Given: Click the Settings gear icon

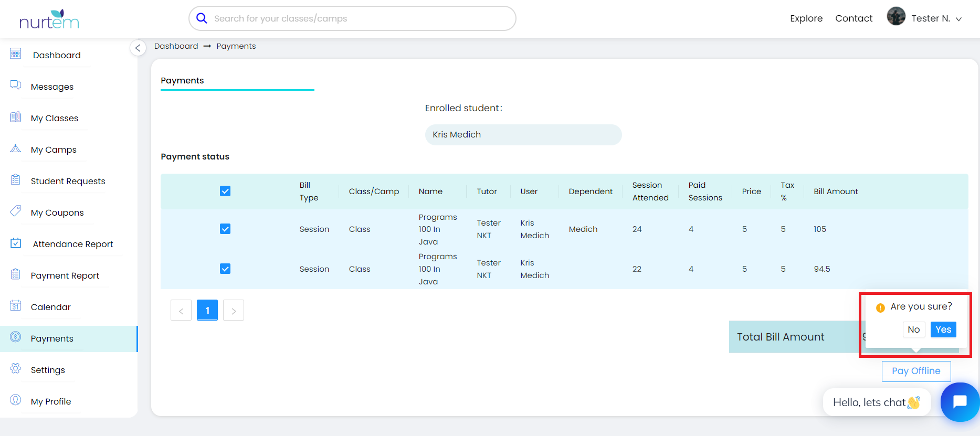Looking at the screenshot, I should (x=16, y=369).
